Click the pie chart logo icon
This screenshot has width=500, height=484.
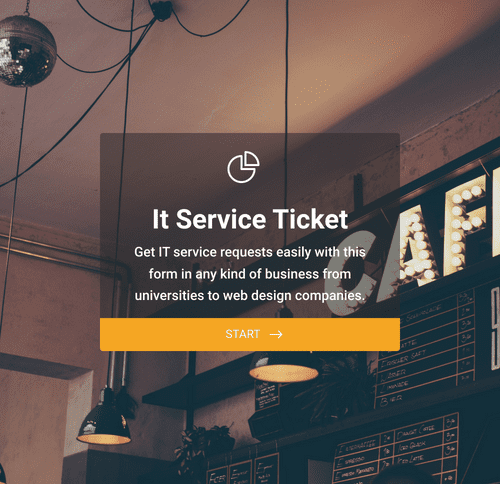pyautogui.click(x=243, y=167)
